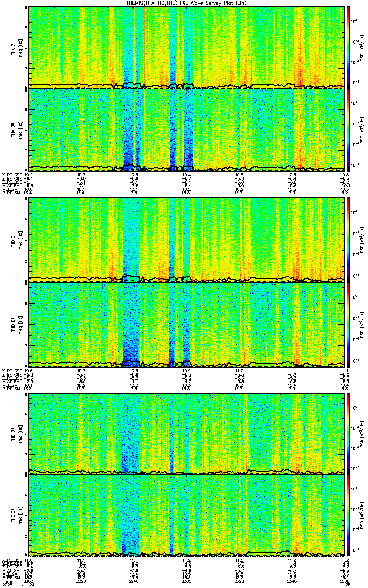Click the THE BL spectrogram panel
The width and height of the screenshot is (368, 588).
coord(186,434)
